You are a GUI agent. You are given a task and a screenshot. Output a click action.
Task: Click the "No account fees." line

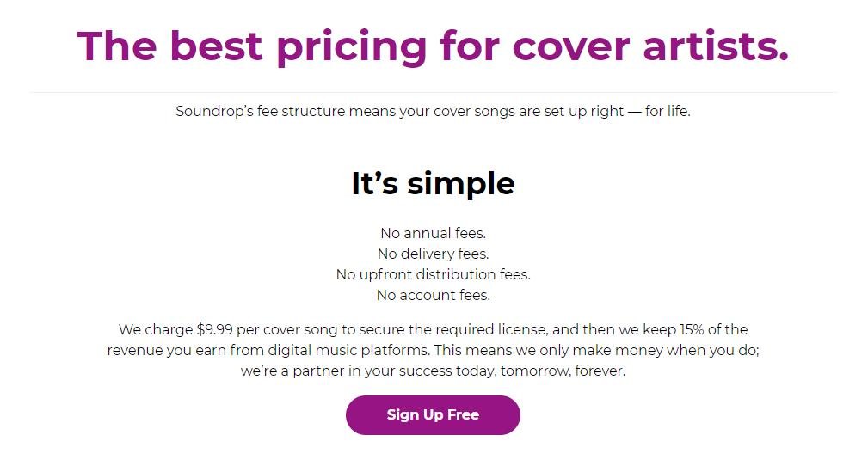[433, 295]
